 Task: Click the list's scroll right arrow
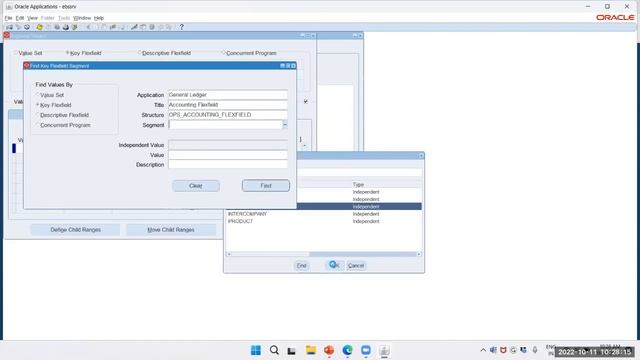pos(419,254)
